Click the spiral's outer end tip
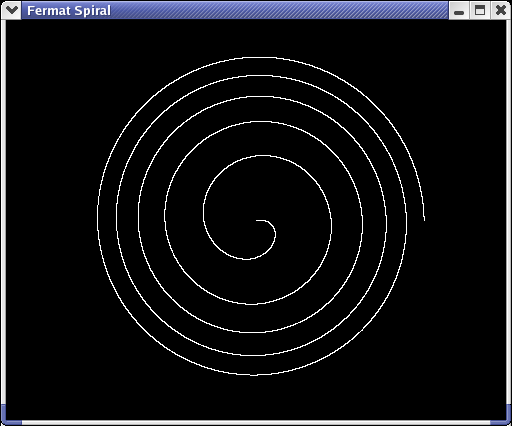This screenshot has height=426, width=512. (x=424, y=219)
